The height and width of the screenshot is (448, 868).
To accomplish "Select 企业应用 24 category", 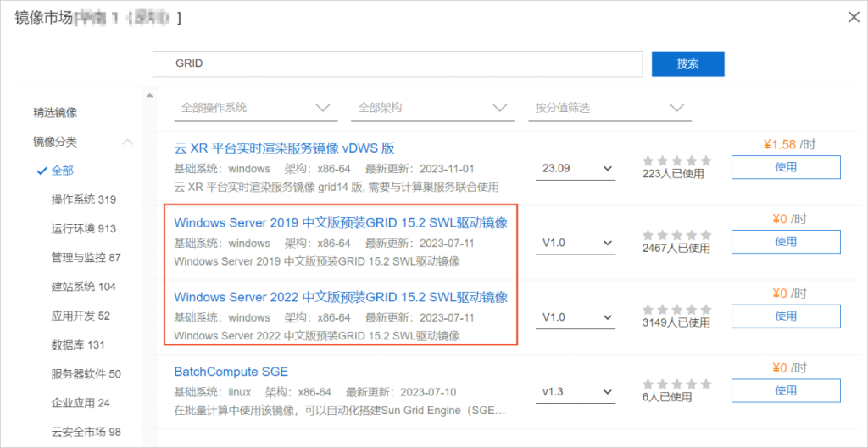I will coord(81,403).
